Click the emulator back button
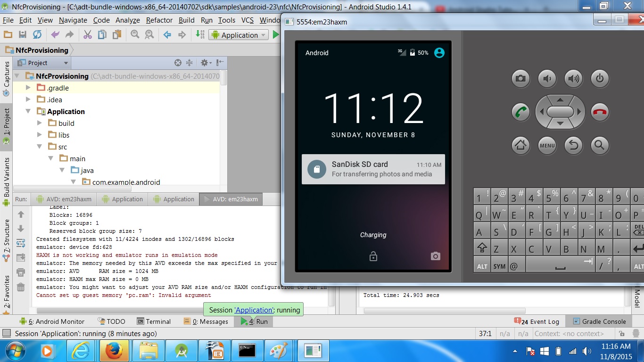644x362 pixels. [x=573, y=145]
